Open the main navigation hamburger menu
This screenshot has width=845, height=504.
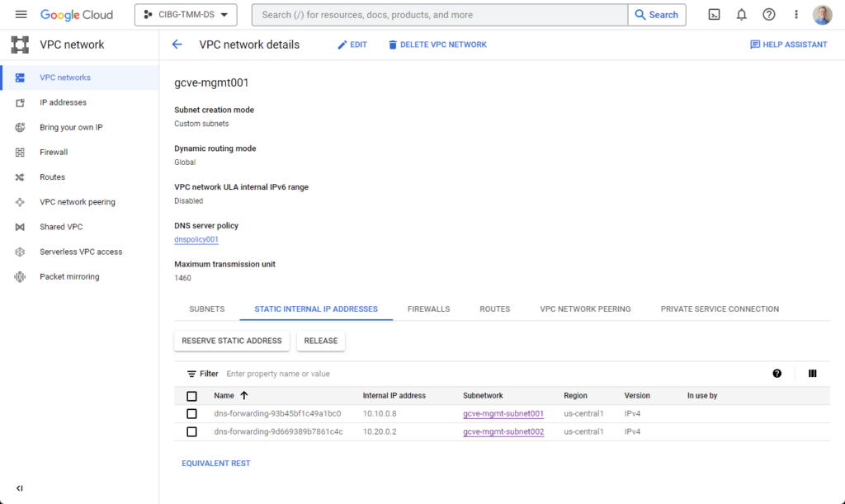pos(21,15)
